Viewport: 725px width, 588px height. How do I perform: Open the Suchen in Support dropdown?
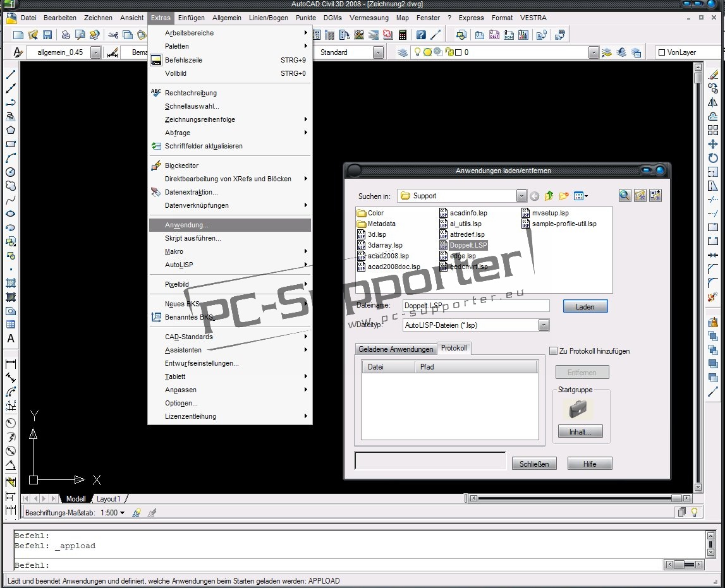point(521,196)
